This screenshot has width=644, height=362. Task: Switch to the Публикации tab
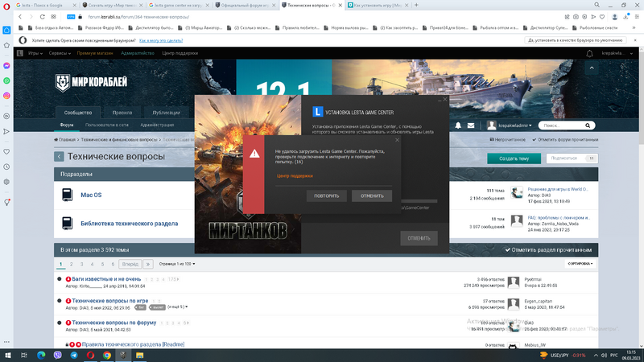coord(167,113)
